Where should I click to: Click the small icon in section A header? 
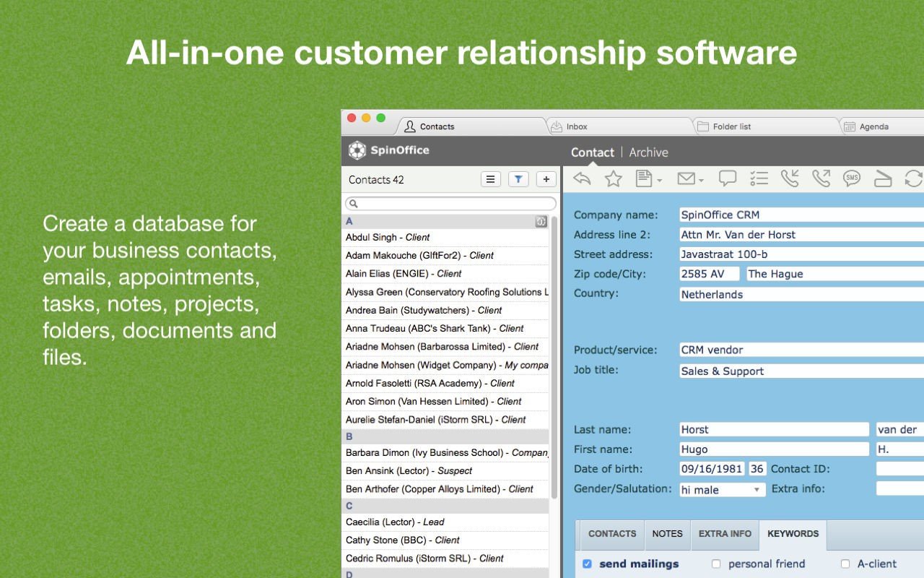541,222
